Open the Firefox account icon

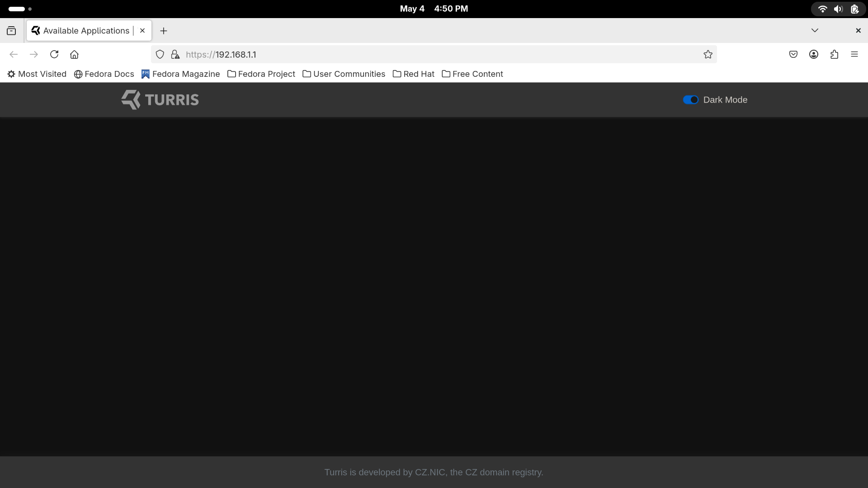click(814, 54)
